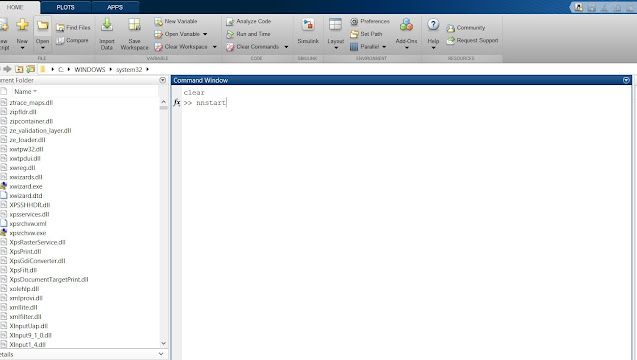Click Request Support

[472, 40]
